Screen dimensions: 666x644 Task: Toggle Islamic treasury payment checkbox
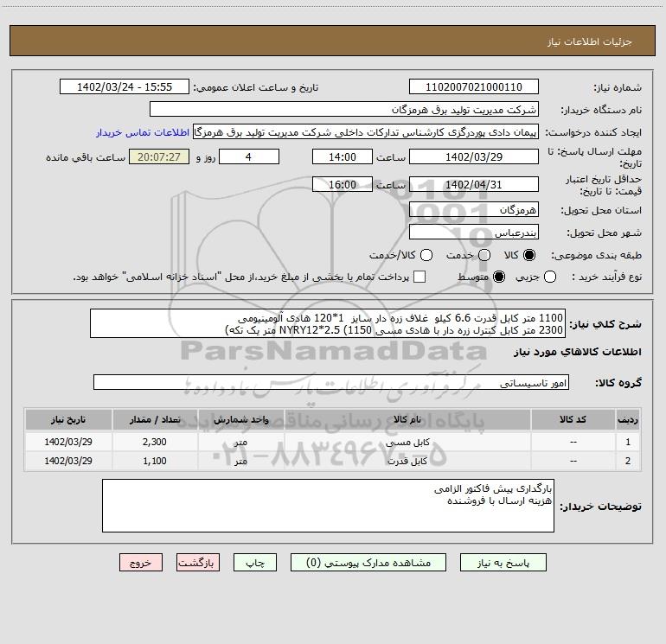pos(419,277)
